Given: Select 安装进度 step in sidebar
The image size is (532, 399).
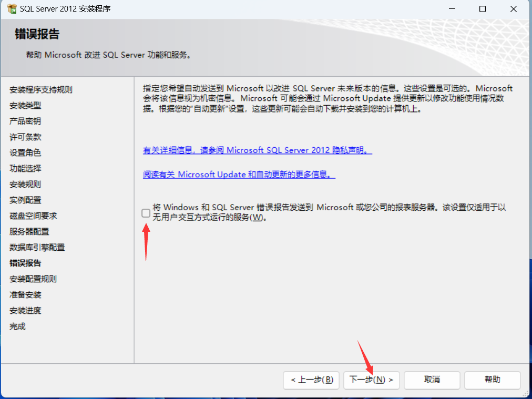Looking at the screenshot, I should click(x=25, y=311).
